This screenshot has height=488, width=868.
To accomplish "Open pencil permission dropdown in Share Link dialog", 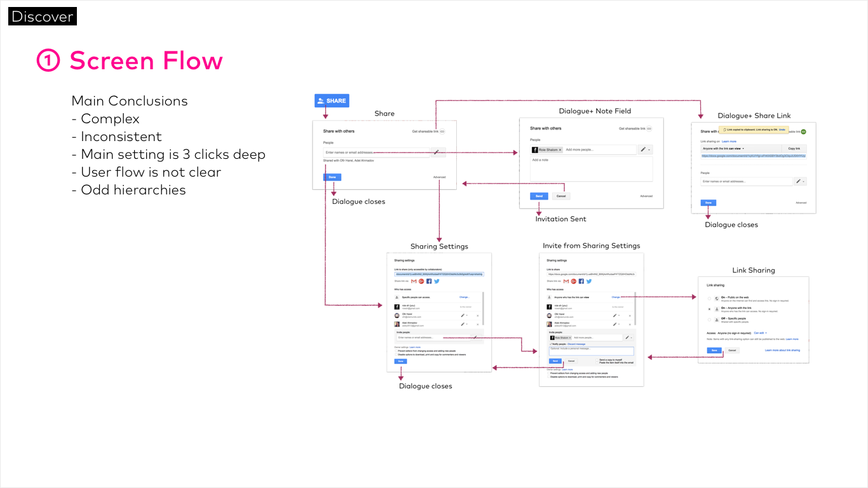I will pyautogui.click(x=800, y=181).
